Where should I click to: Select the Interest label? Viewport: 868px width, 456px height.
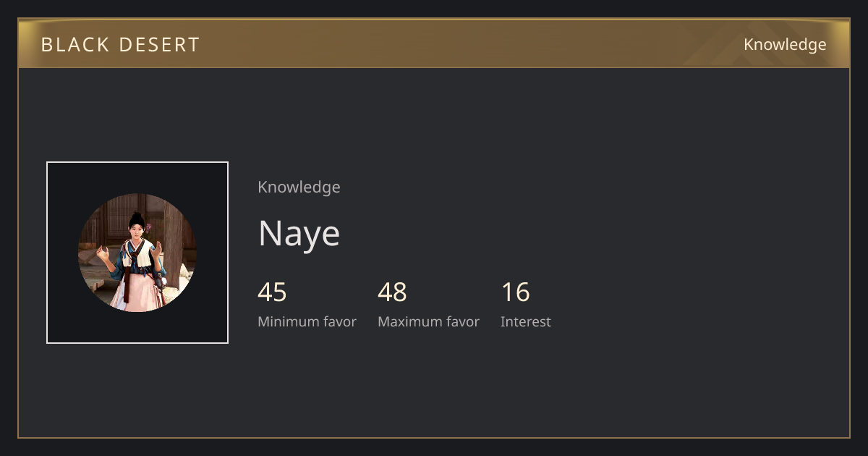[x=526, y=321]
